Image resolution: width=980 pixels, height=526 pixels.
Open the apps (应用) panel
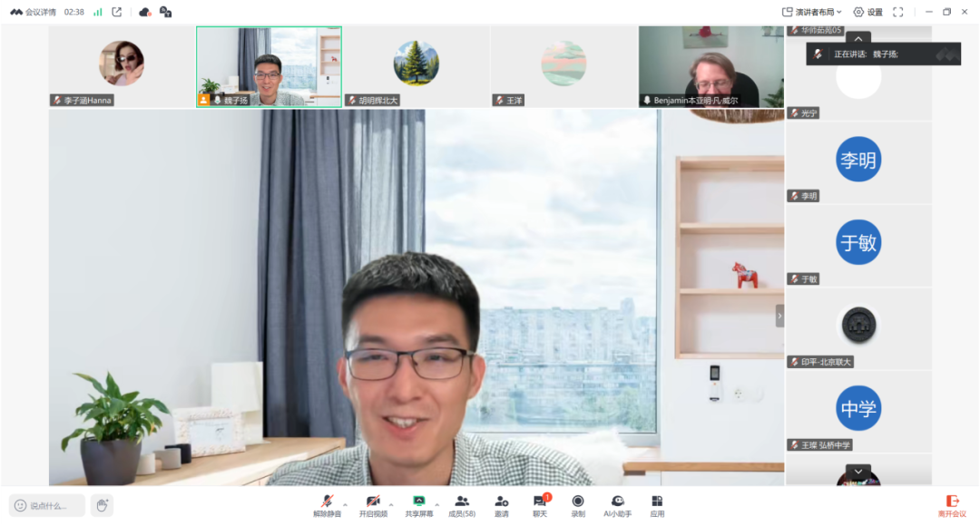pyautogui.click(x=657, y=505)
